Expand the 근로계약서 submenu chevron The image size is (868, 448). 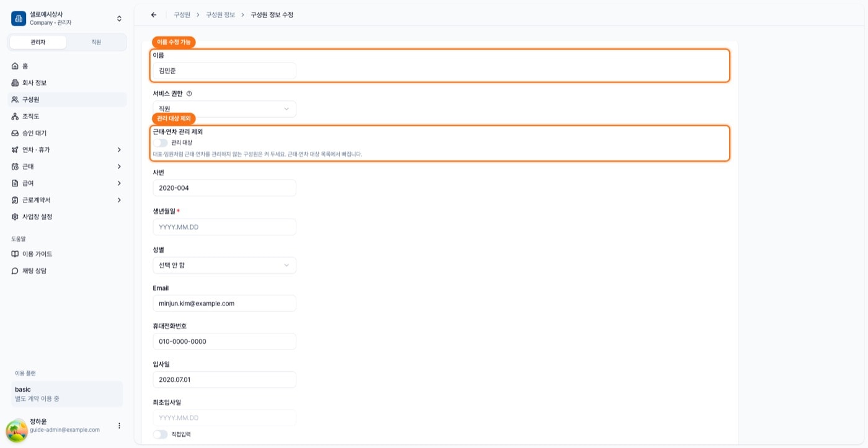click(x=119, y=200)
